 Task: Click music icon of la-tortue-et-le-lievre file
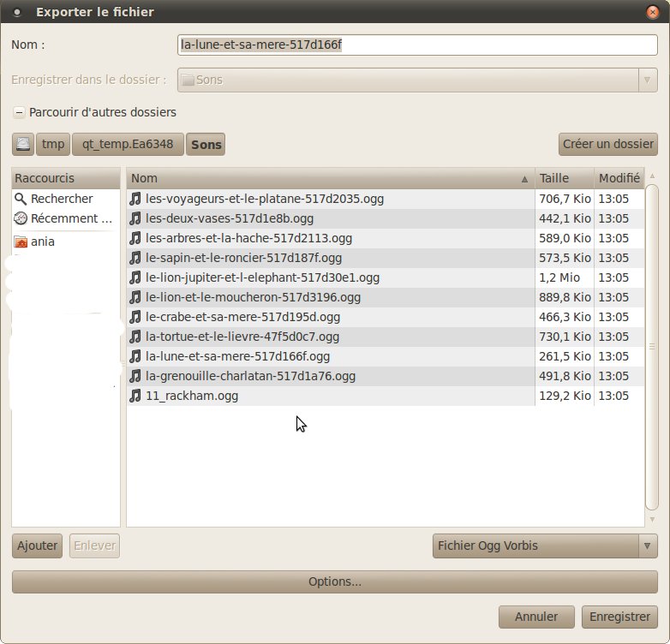click(135, 337)
